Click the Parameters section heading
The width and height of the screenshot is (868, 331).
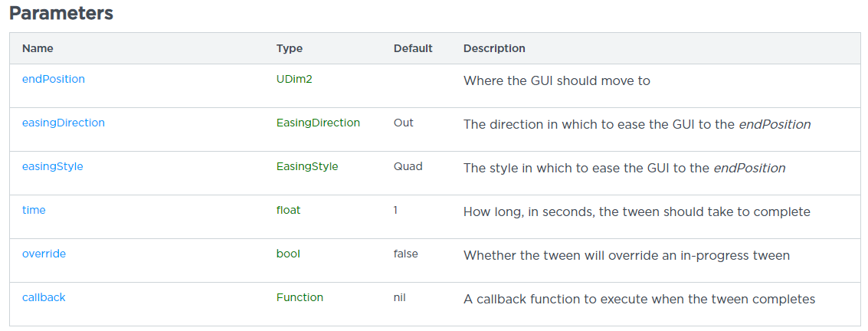(x=61, y=13)
